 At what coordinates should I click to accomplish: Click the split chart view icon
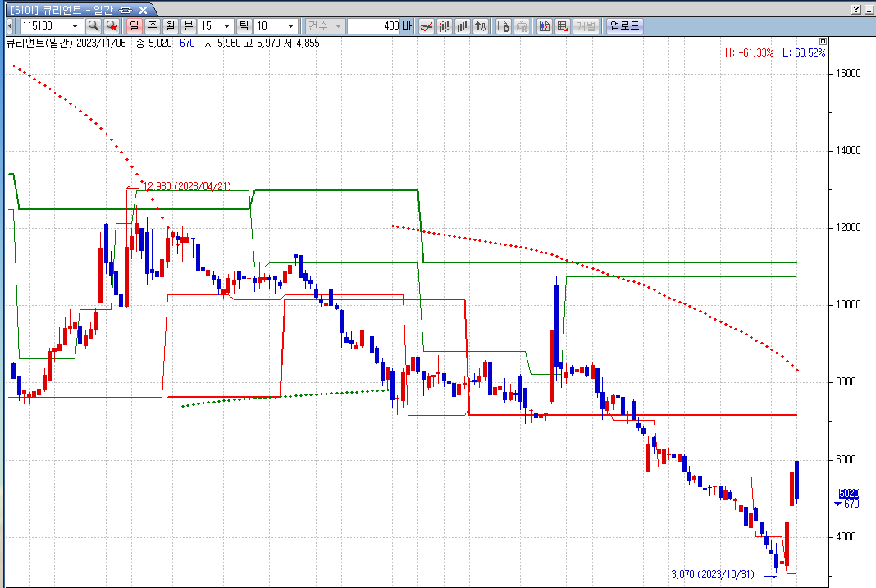pyautogui.click(x=544, y=26)
